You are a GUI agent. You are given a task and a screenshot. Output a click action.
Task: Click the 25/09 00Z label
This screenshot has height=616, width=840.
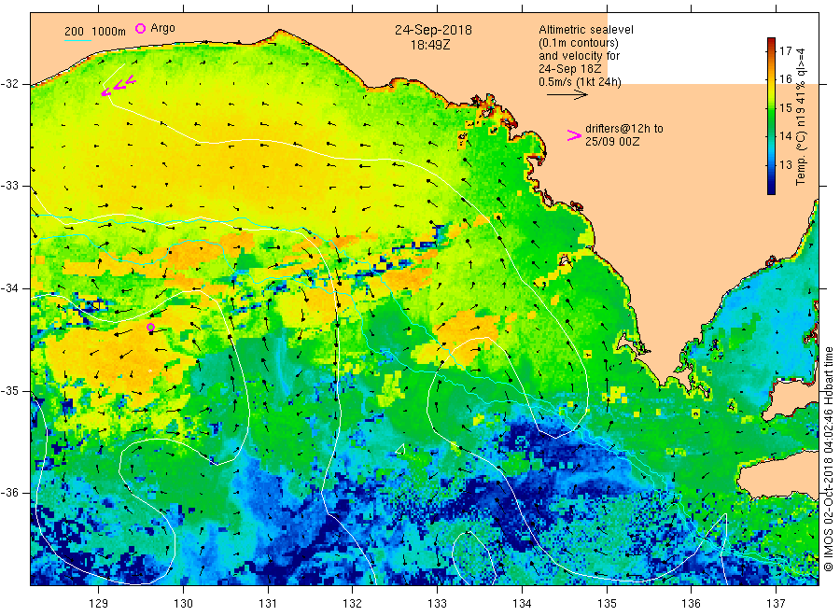point(611,142)
